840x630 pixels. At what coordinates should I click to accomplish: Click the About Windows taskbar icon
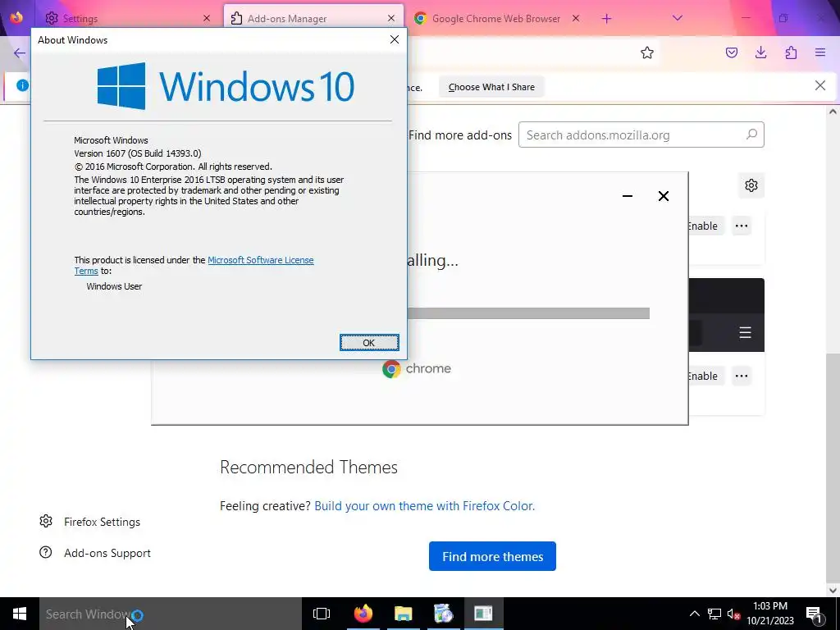coord(483,614)
